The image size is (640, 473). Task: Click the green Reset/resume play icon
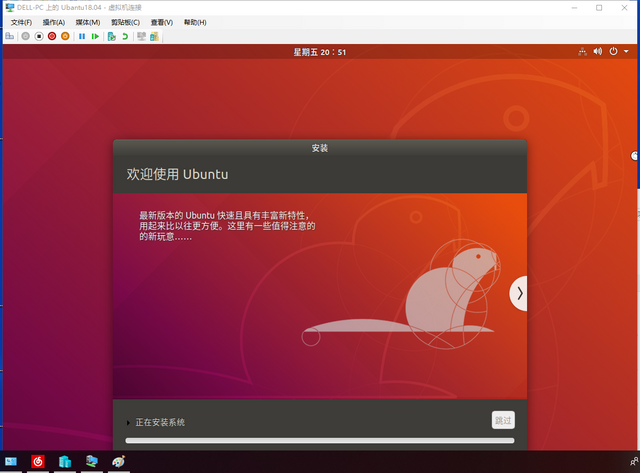coord(95,36)
